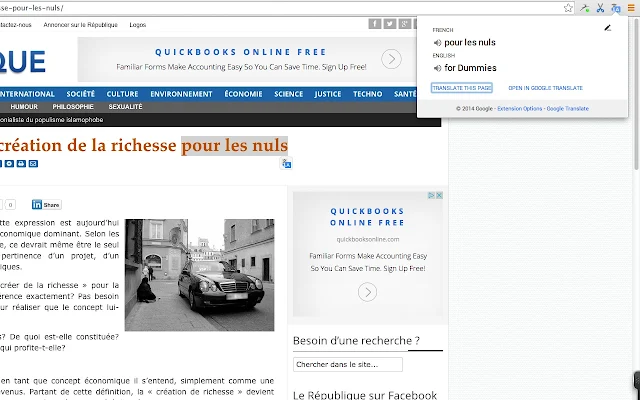Screen dimensions: 640x400
Task: Click the Logos link in top bar
Action: (x=138, y=25)
